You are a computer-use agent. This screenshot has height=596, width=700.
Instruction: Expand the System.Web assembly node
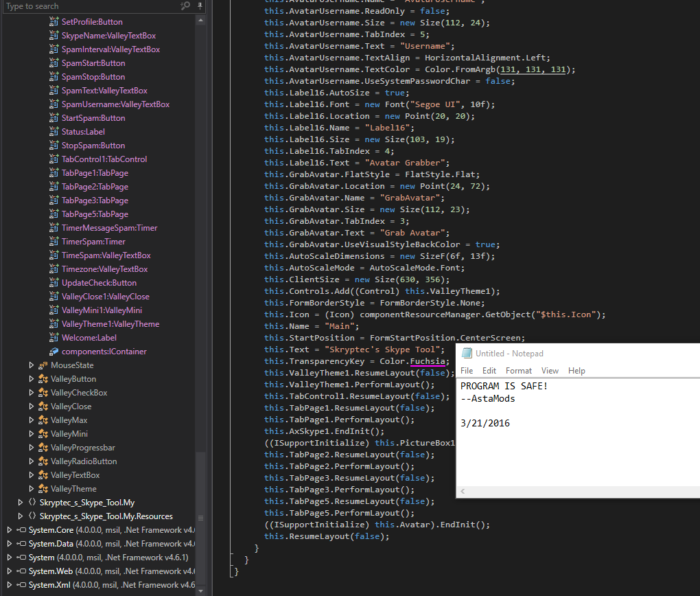coord(10,571)
